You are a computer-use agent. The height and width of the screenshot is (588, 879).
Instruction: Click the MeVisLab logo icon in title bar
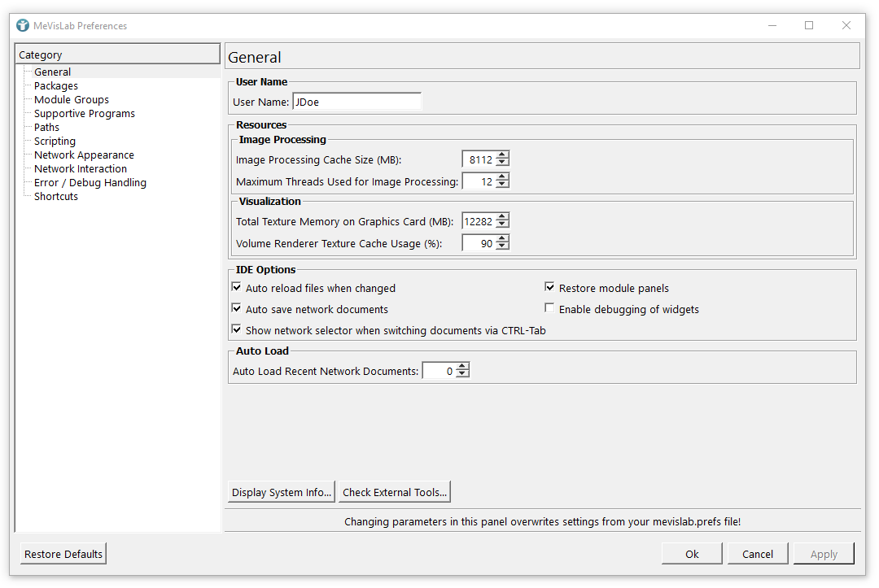click(23, 25)
